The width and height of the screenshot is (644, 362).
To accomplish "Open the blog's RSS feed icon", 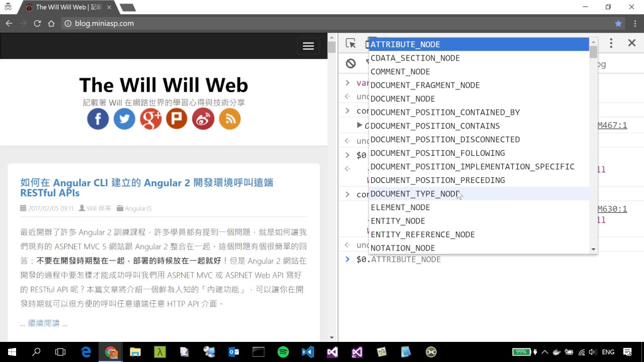I will [x=229, y=119].
